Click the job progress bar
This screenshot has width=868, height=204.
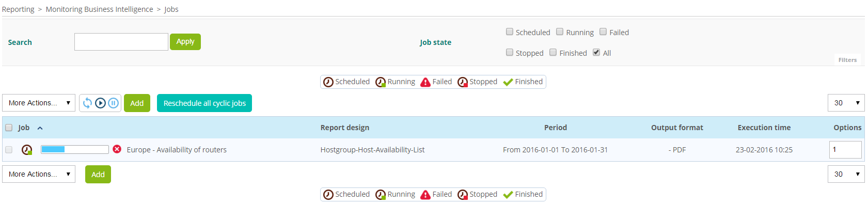[x=75, y=149]
